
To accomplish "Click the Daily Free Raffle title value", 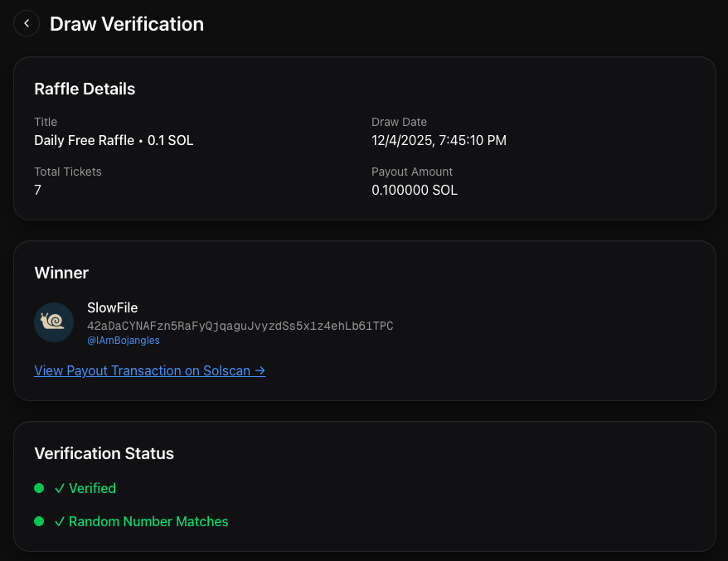I will 114,140.
